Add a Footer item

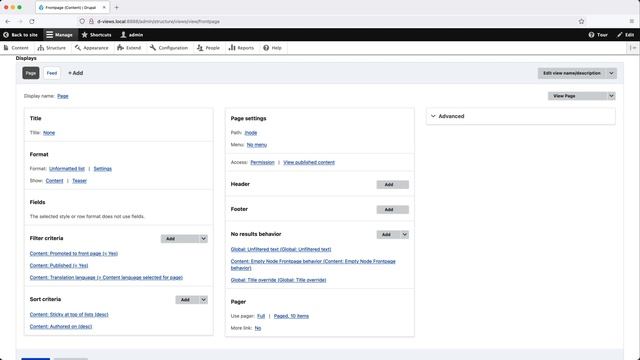point(392,210)
